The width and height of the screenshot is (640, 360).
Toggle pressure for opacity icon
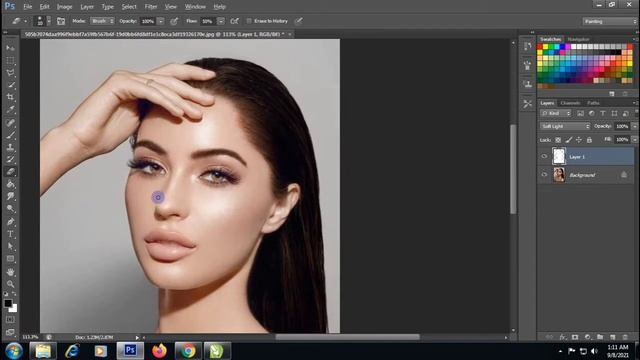click(174, 21)
